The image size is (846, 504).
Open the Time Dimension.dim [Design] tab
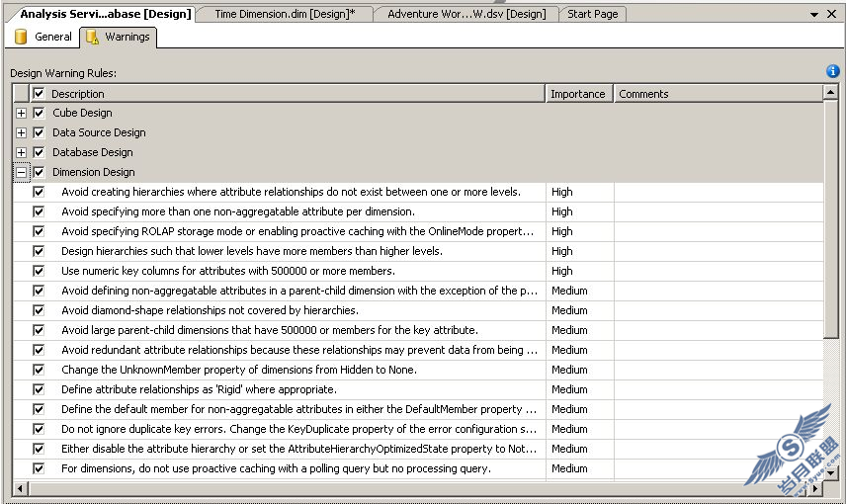point(285,14)
